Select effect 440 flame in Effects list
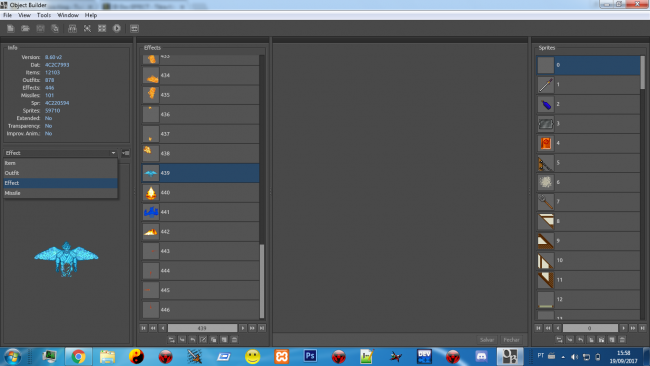The width and height of the screenshot is (650, 366). click(x=201, y=193)
